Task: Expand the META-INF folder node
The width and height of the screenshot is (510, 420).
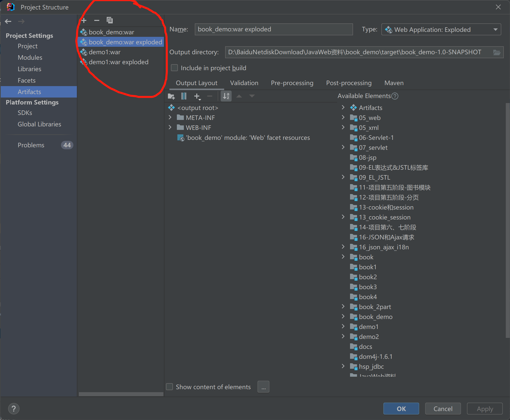Action: pyautogui.click(x=170, y=117)
